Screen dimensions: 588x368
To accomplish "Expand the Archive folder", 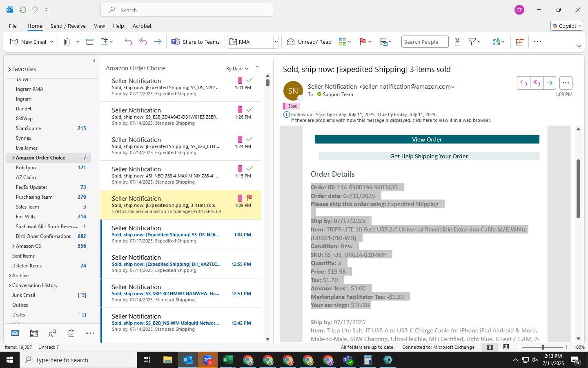I will tap(9, 276).
